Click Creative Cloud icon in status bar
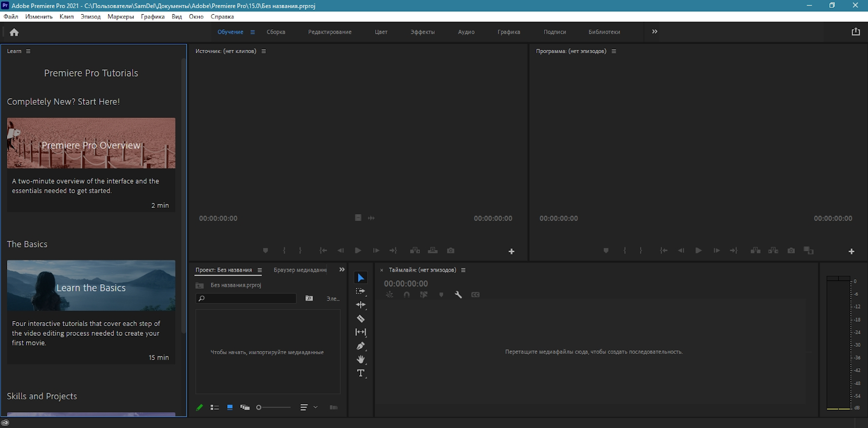Image resolution: width=868 pixels, height=428 pixels. click(x=5, y=423)
